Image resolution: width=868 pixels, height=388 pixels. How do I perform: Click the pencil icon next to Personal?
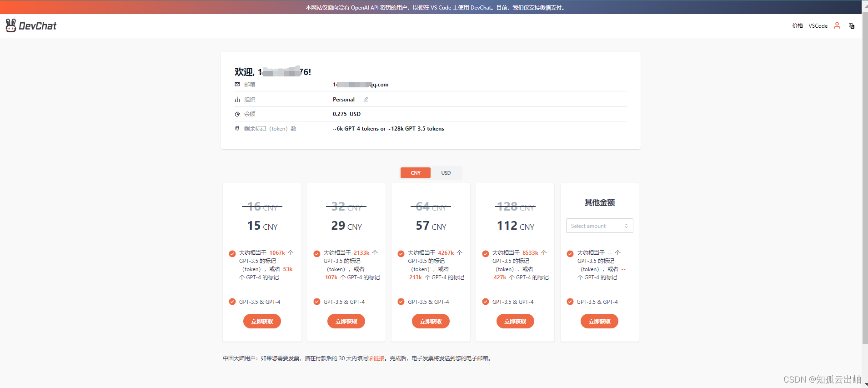(366, 99)
